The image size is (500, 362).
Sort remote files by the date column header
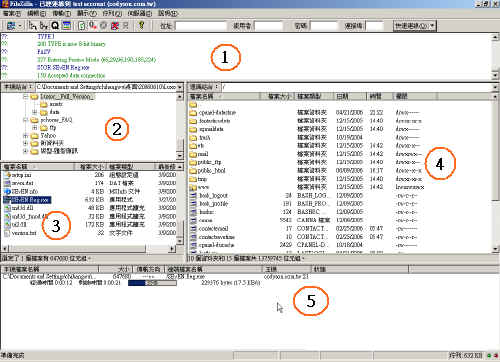coord(350,97)
